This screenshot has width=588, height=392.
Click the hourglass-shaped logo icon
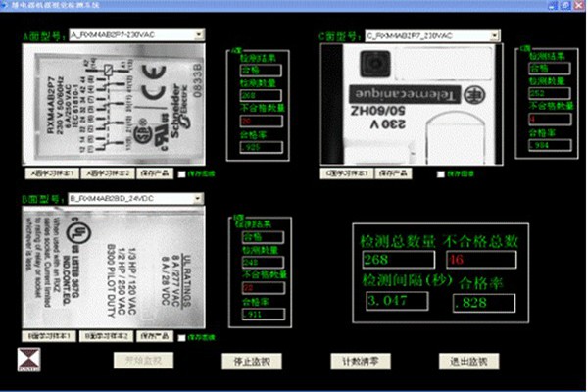tap(28, 360)
